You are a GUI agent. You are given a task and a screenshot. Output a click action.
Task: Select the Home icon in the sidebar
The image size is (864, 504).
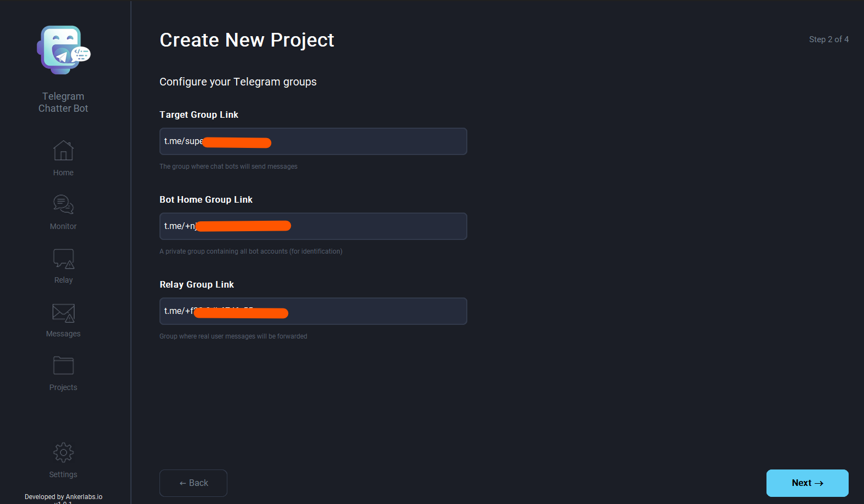pos(63,151)
